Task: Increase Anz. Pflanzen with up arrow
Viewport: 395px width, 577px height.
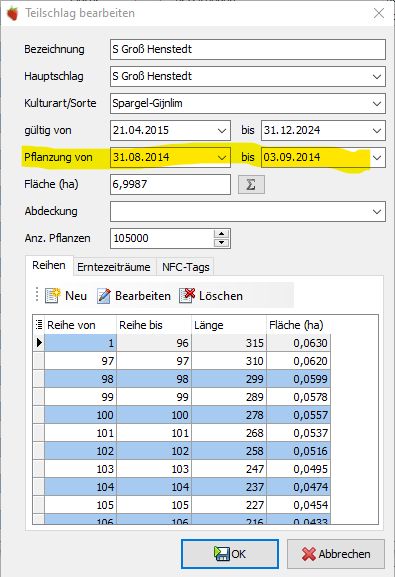Action: [x=221, y=234]
